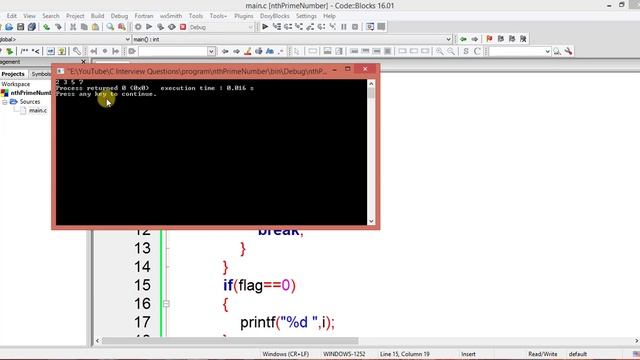Close the Management panel

coord(84,62)
